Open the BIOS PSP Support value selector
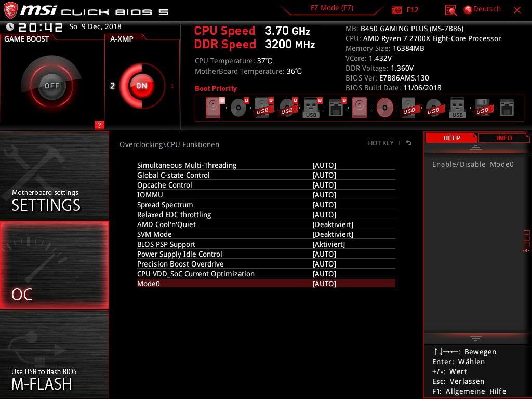The image size is (532, 399). point(328,244)
